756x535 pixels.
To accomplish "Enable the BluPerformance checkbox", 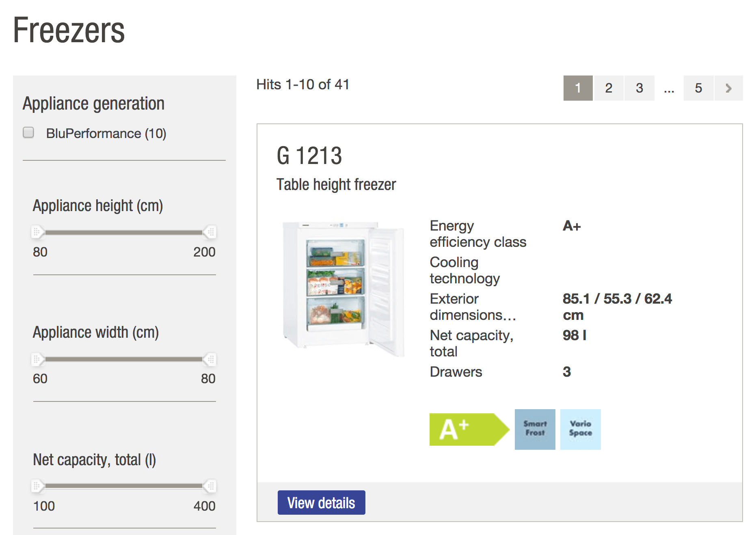I will (28, 133).
